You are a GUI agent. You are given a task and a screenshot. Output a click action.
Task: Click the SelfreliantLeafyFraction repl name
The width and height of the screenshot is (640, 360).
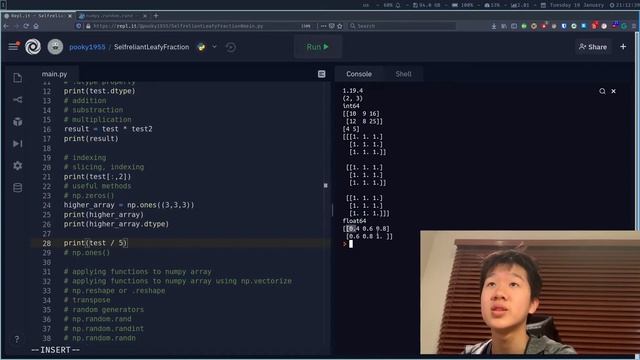(151, 47)
